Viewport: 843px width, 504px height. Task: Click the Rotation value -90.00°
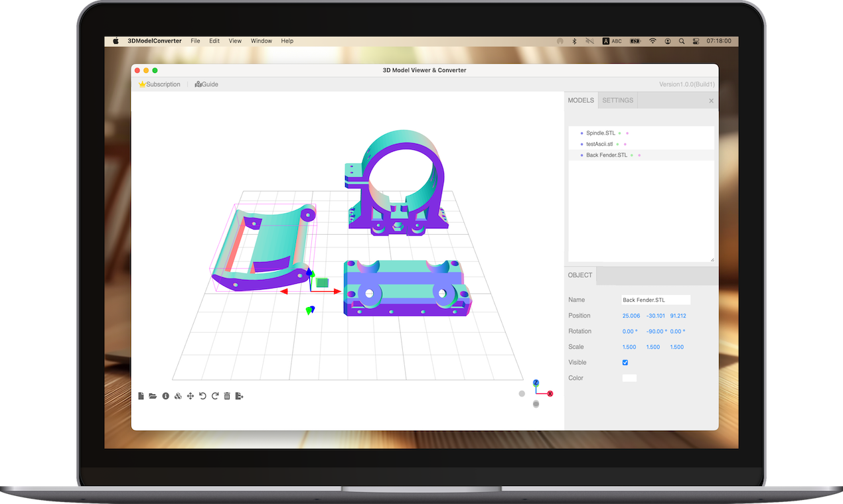(656, 332)
